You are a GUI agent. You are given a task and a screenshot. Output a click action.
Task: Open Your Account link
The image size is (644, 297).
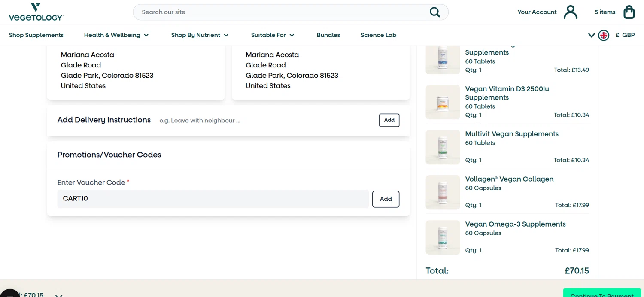click(537, 12)
